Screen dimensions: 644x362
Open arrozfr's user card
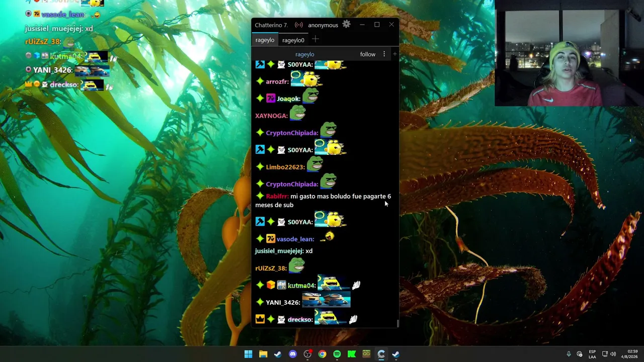point(277,82)
